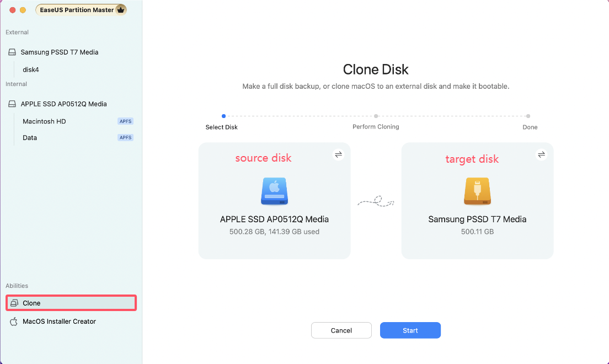Click the crown icon beside EaseUS Partition Master
Viewport: 609px width, 364px height.
pos(120,10)
